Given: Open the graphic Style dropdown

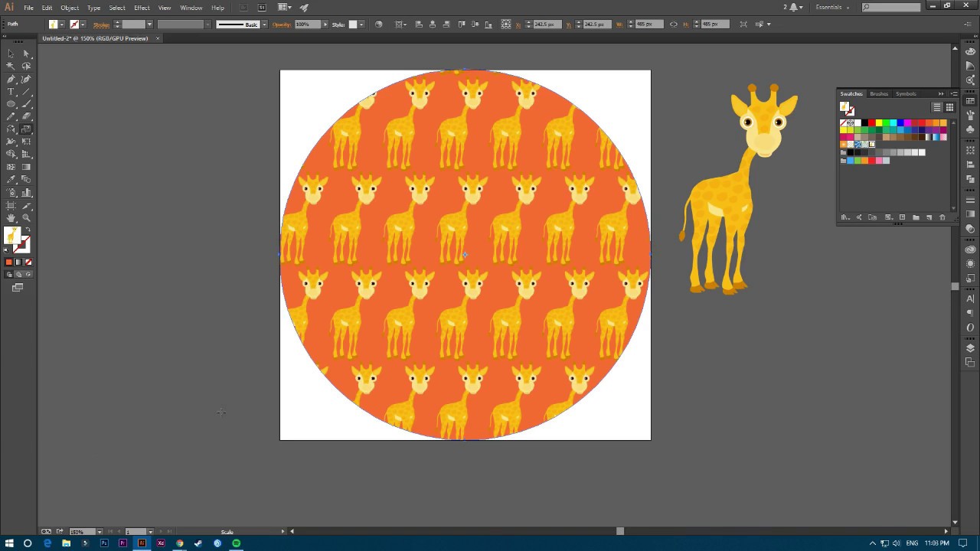Looking at the screenshot, I should pyautogui.click(x=361, y=24).
